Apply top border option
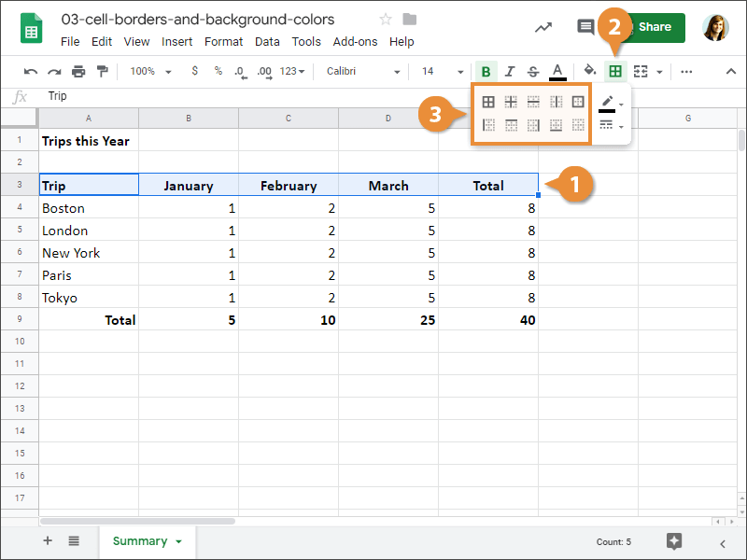The height and width of the screenshot is (560, 747). pos(511,125)
